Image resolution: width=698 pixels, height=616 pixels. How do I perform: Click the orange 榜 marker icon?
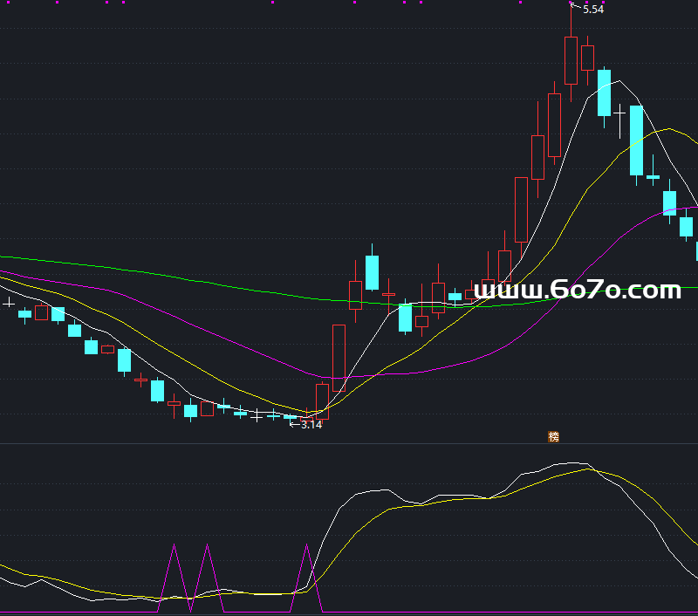click(553, 436)
